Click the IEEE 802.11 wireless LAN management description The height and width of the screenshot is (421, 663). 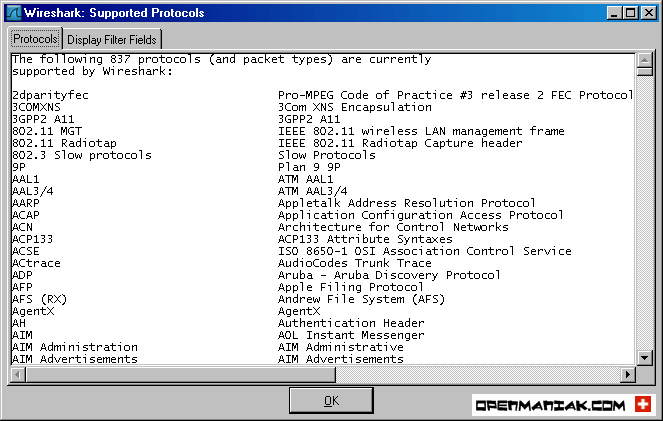click(421, 131)
